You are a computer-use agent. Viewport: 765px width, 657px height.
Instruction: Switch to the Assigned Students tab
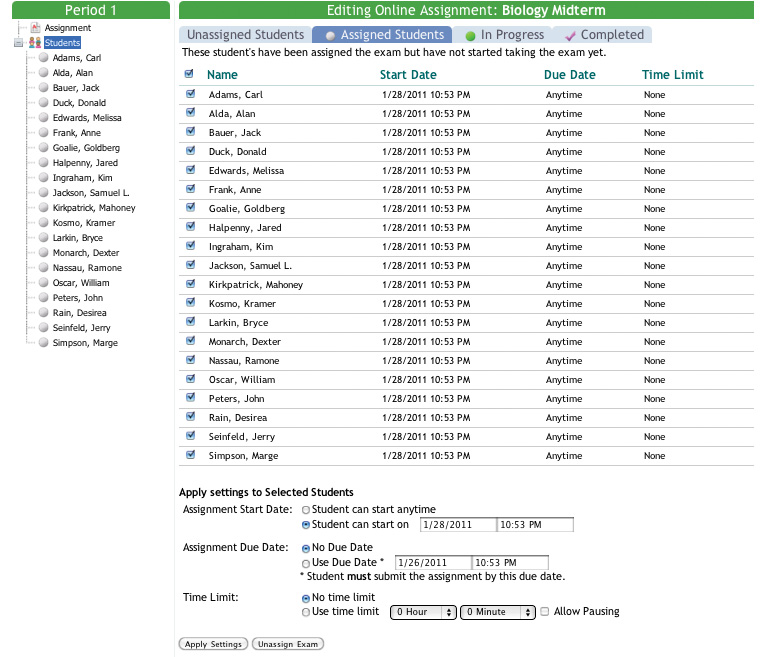click(x=382, y=35)
